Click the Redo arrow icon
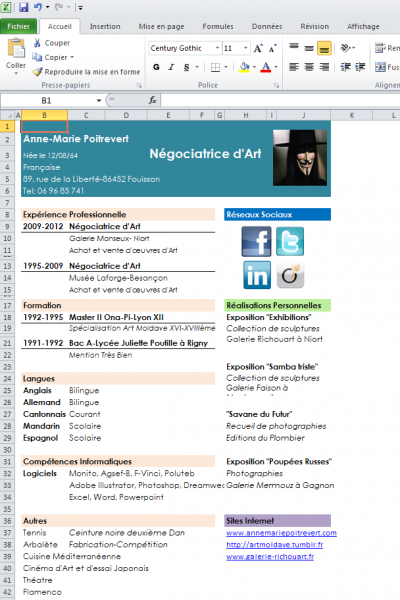This screenshot has width=400, height=600. tap(59, 7)
